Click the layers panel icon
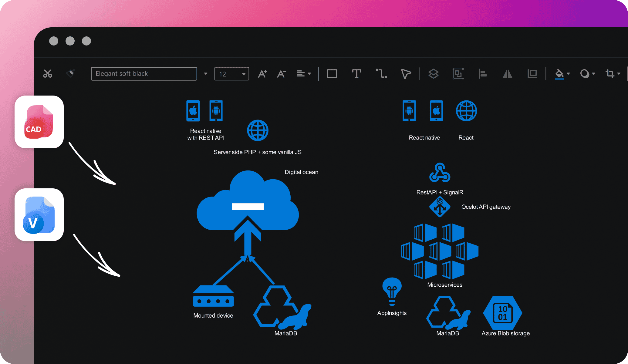Screen dimensions: 628x364 pyautogui.click(x=434, y=73)
